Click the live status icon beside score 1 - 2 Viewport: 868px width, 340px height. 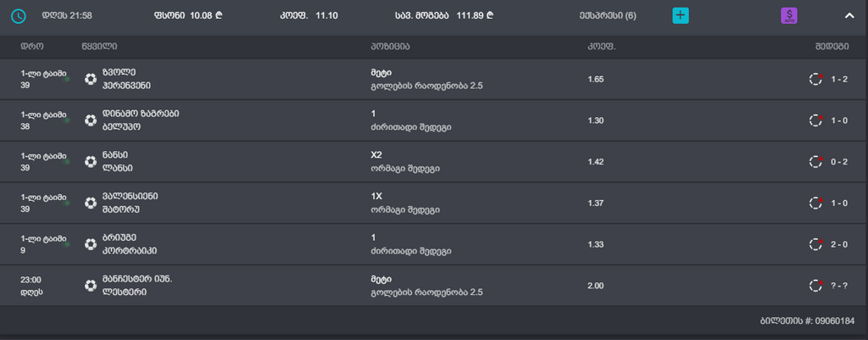(x=815, y=79)
